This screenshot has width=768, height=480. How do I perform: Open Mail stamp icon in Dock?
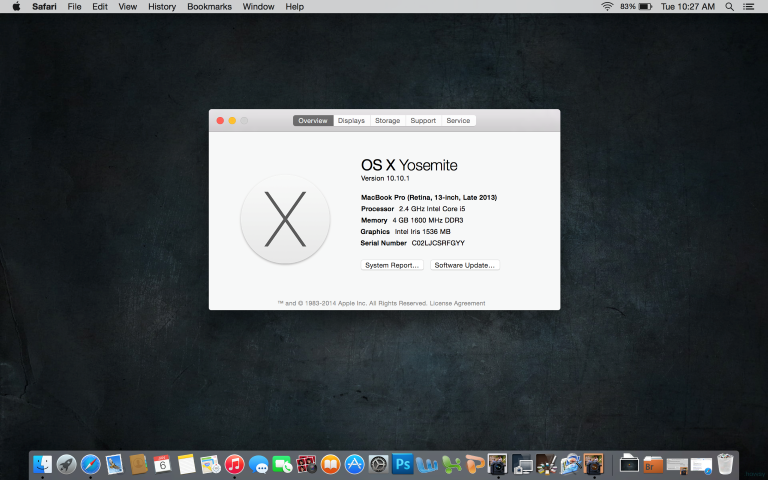tap(115, 464)
